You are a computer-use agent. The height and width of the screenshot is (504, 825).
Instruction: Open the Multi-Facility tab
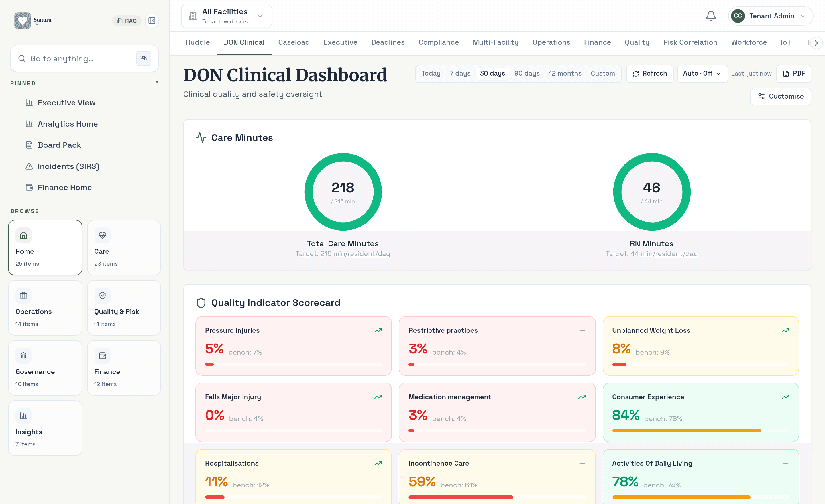(496, 42)
